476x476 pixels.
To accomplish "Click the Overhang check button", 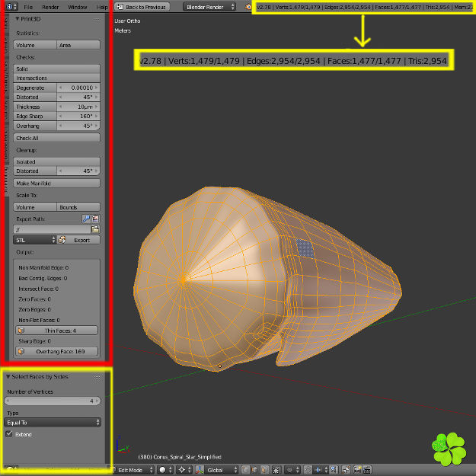I will pos(35,126).
